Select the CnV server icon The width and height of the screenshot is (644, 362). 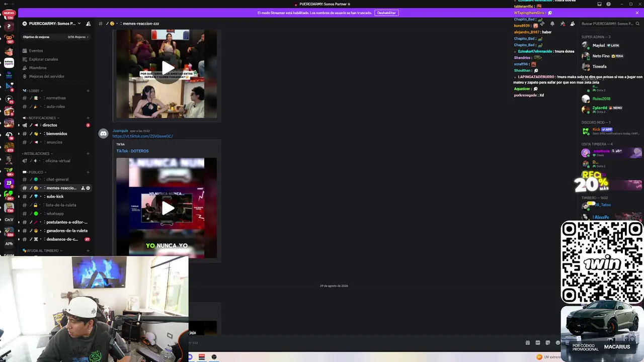point(9,220)
